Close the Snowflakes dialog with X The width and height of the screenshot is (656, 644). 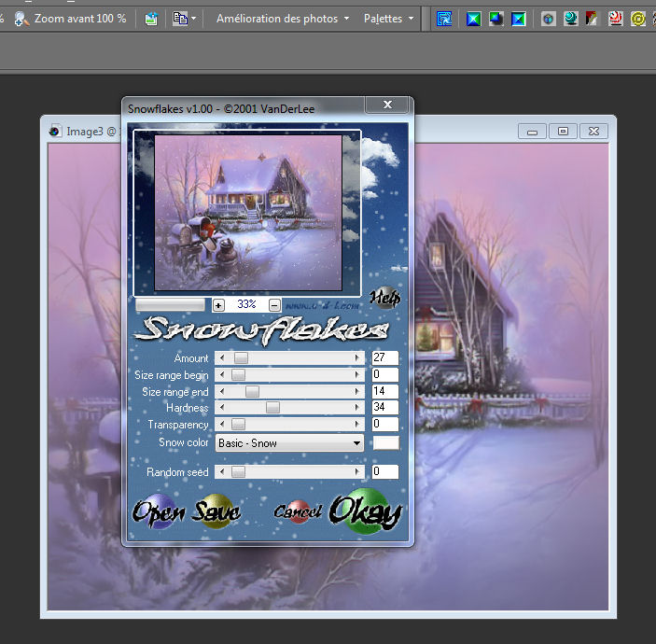point(387,105)
